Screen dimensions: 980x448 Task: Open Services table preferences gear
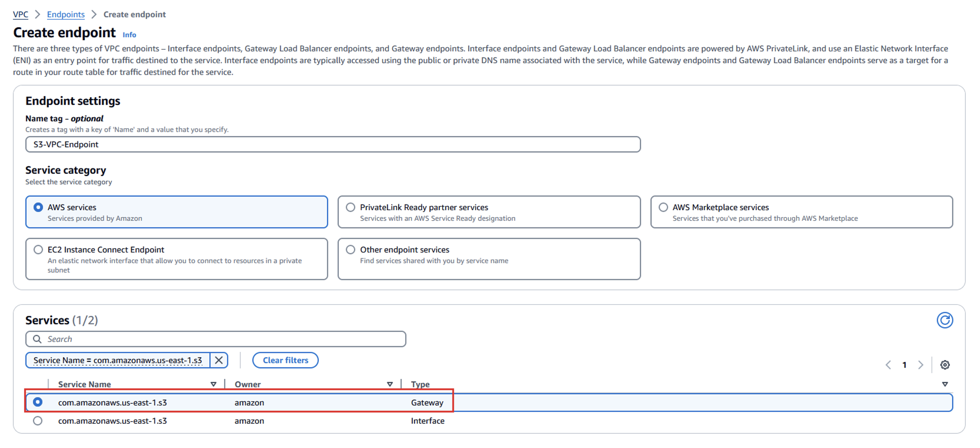click(x=945, y=365)
